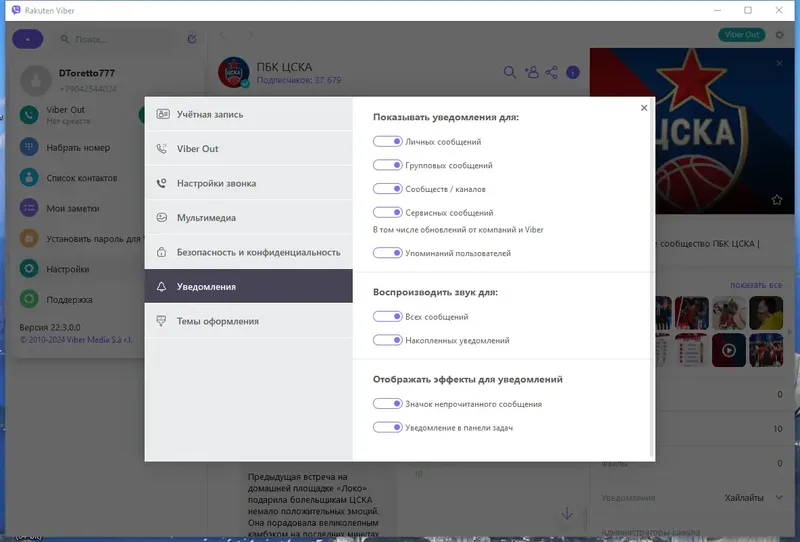Close the ПБК ЦСКА info panel
The image size is (800, 542).
pyautogui.click(x=779, y=63)
